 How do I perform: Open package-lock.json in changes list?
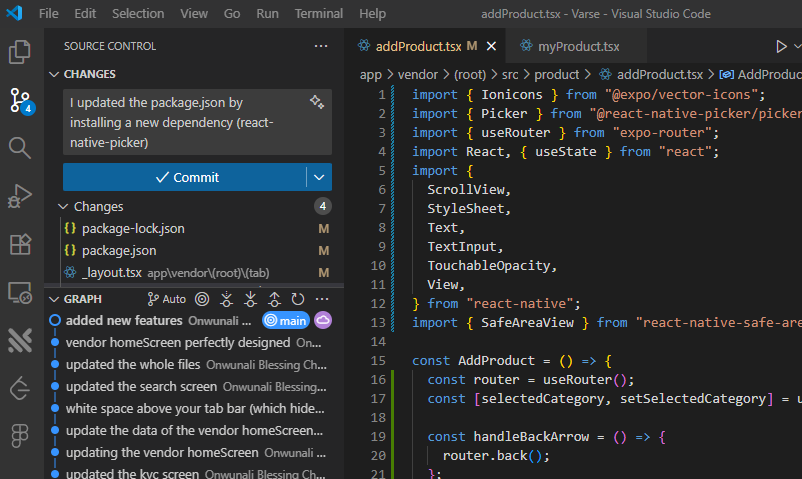click(197, 229)
